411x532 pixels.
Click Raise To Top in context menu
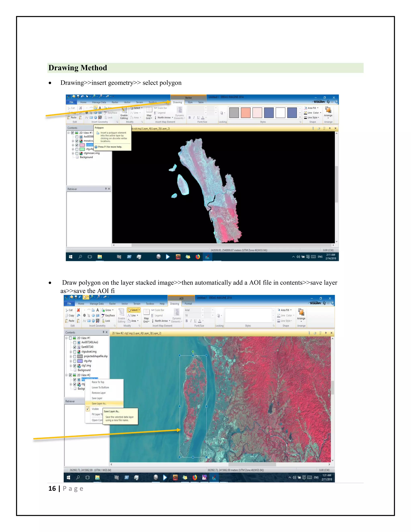pyautogui.click(x=98, y=382)
